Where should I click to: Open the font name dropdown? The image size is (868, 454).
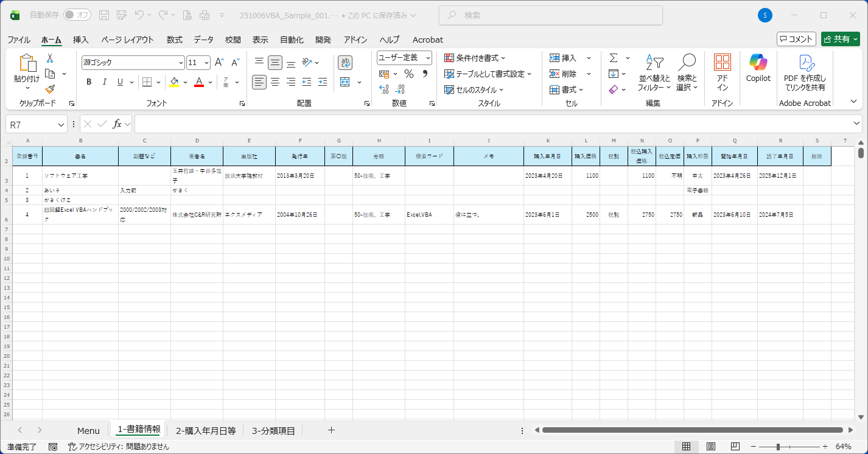tap(181, 63)
